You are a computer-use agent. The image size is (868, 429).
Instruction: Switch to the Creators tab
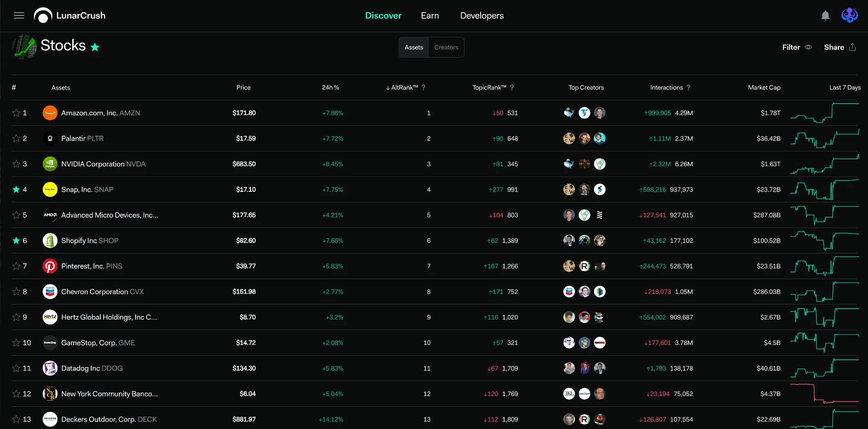[446, 47]
